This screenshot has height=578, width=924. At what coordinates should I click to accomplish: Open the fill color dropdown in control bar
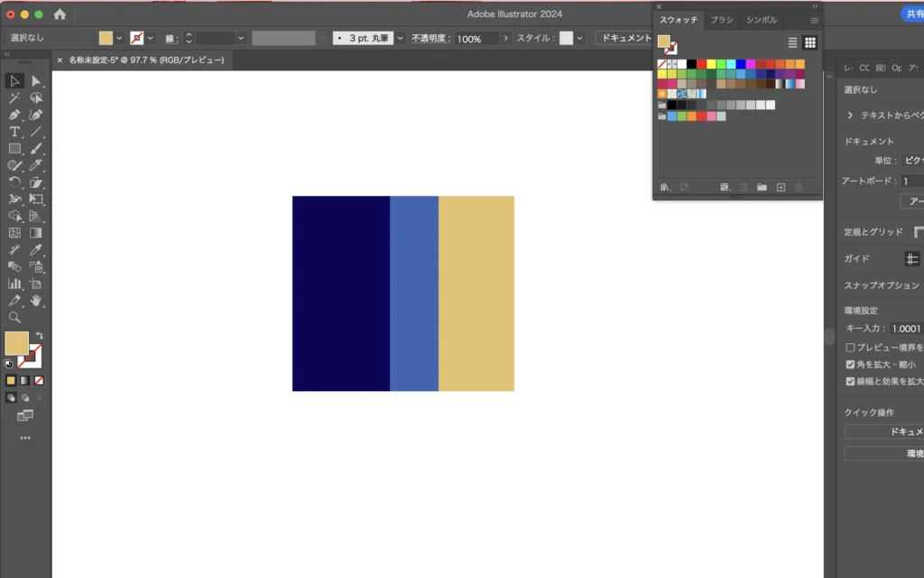point(119,38)
